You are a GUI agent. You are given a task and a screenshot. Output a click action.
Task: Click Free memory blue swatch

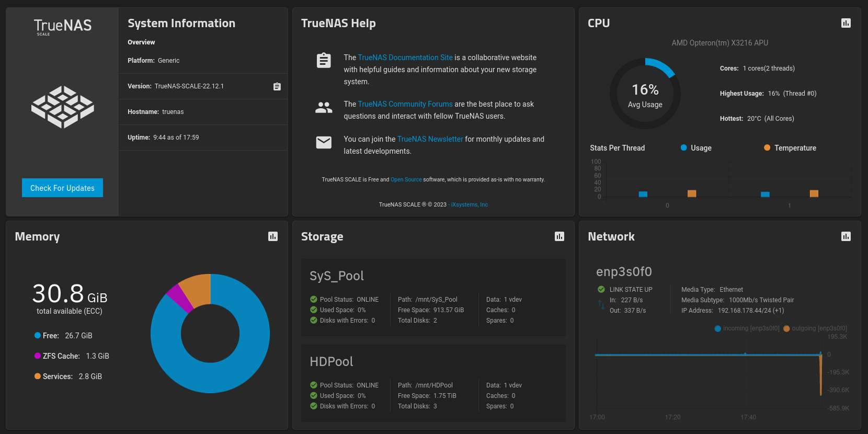(x=38, y=335)
